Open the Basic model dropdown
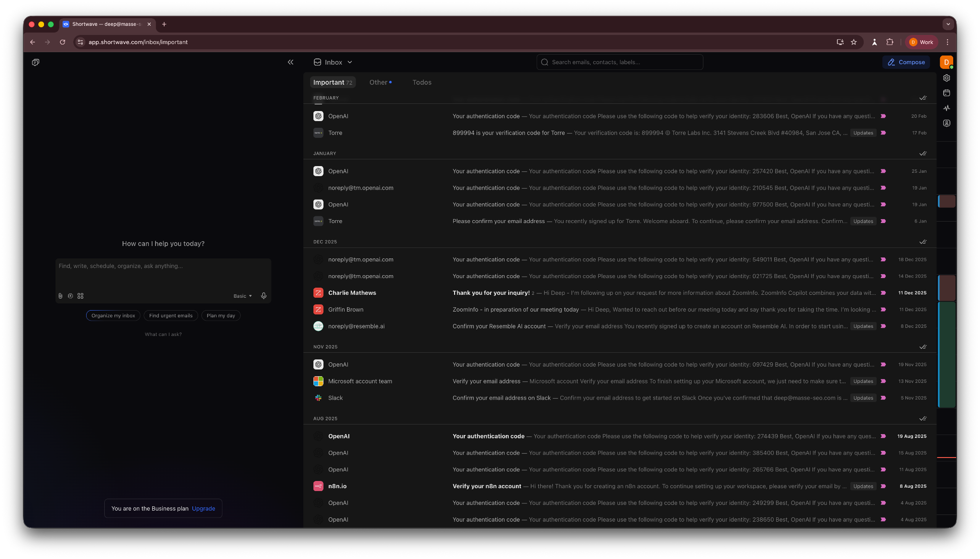Screen dimensions: 980x559 coord(243,296)
